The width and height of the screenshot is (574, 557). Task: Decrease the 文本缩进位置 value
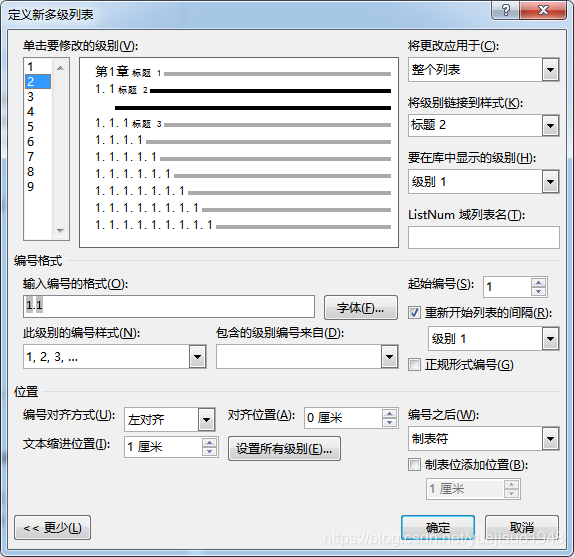pyautogui.click(x=209, y=452)
